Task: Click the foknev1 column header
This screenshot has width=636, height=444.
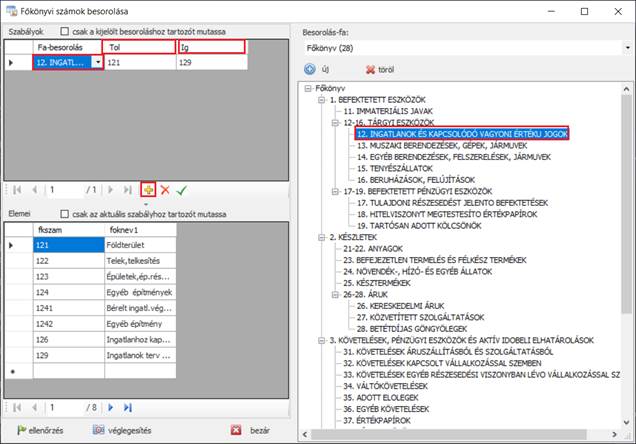Action: (x=140, y=230)
